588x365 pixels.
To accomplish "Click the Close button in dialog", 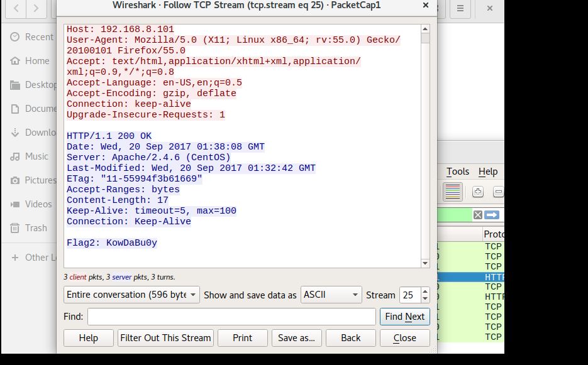I will coord(404,338).
